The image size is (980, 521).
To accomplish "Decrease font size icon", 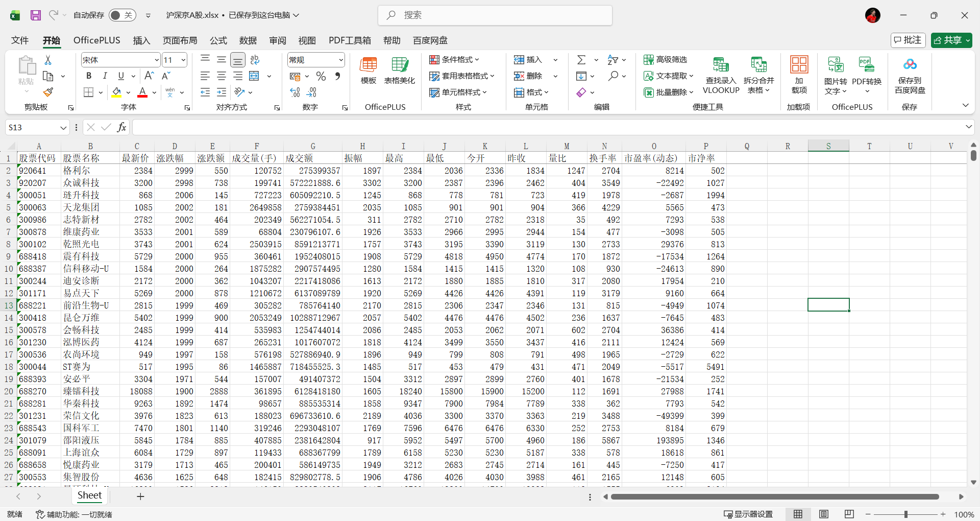I will click(166, 76).
